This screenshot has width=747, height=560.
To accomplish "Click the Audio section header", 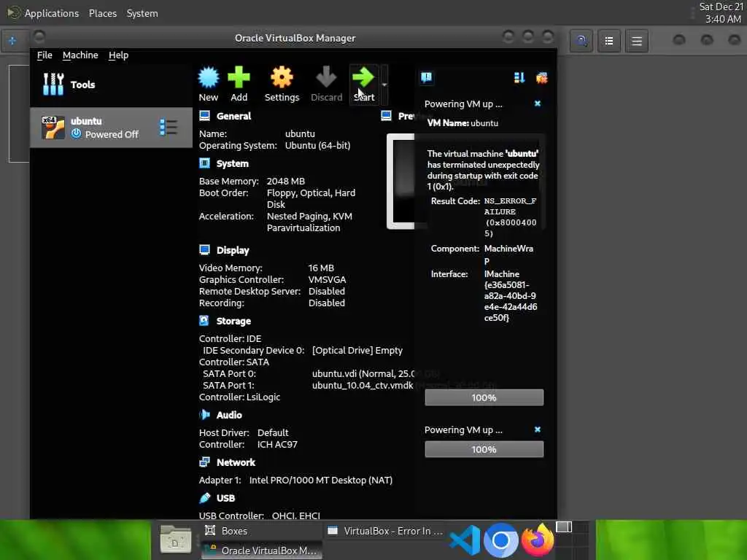I will click(228, 415).
